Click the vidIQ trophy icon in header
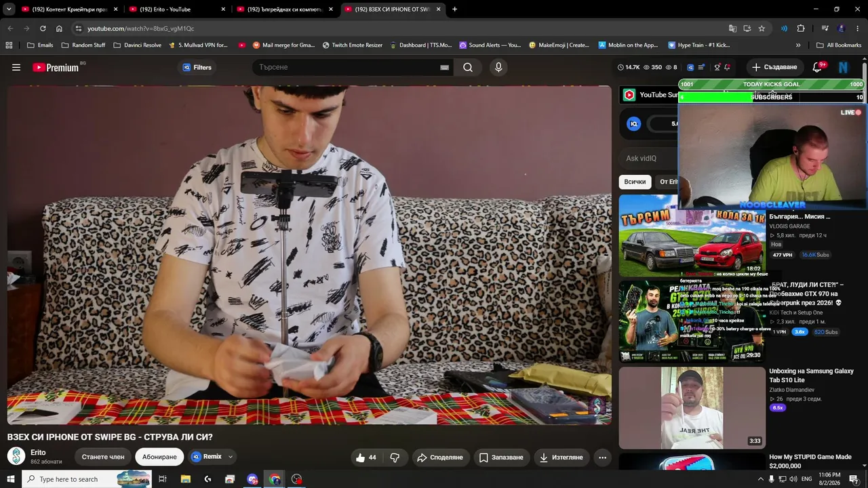This screenshot has width=868, height=488. (x=717, y=67)
